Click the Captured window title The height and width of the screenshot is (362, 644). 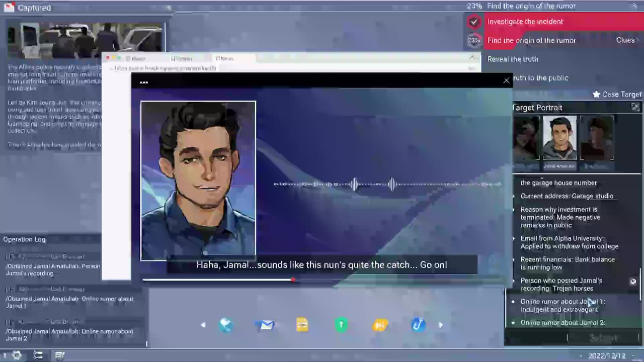tap(34, 8)
